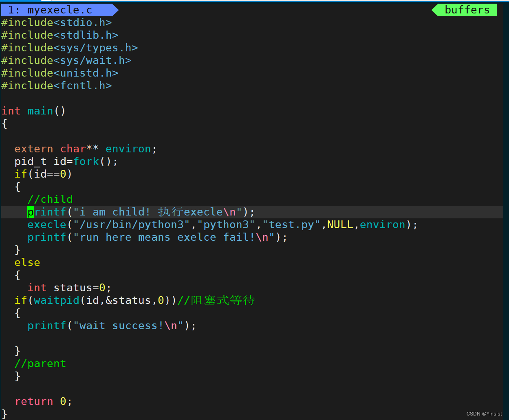The image size is (509, 420).
Task: Click the printf "wait success!" line
Action: 112,325
